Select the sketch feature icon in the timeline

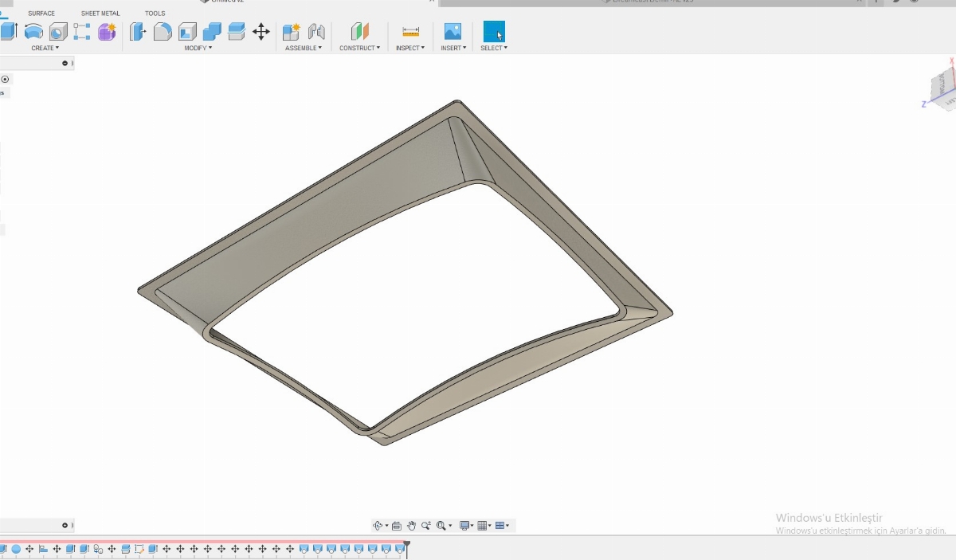pyautogui.click(x=139, y=549)
